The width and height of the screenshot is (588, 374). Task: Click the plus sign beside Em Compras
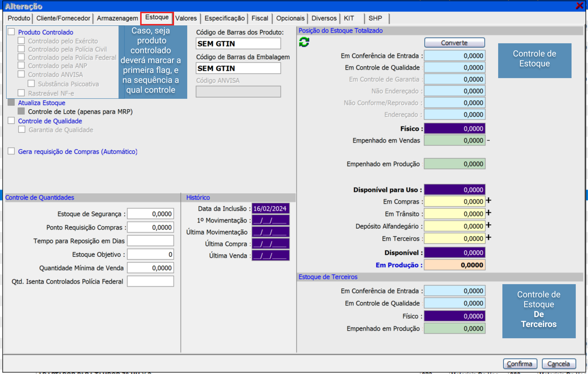(488, 201)
